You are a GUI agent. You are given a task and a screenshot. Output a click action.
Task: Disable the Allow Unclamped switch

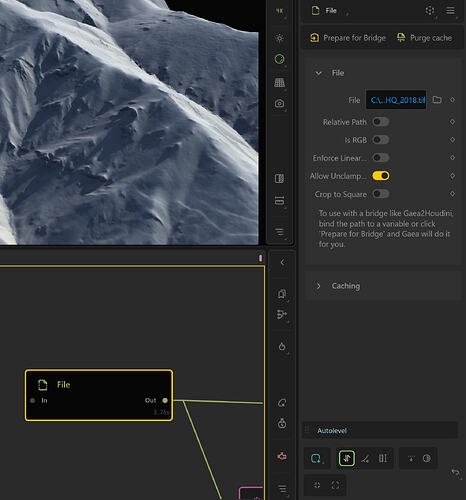[381, 176]
